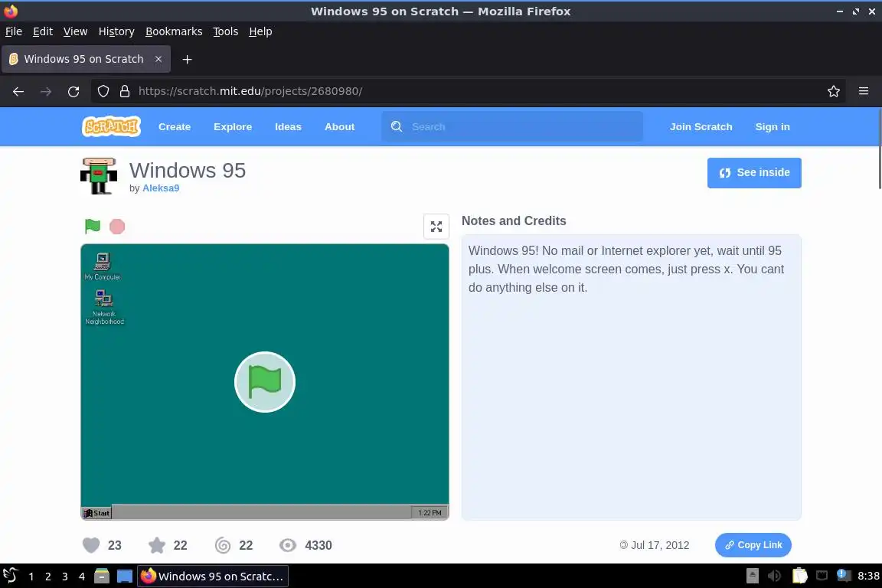This screenshot has height=588, width=882.
Task: Open the Help menu
Action: (260, 31)
